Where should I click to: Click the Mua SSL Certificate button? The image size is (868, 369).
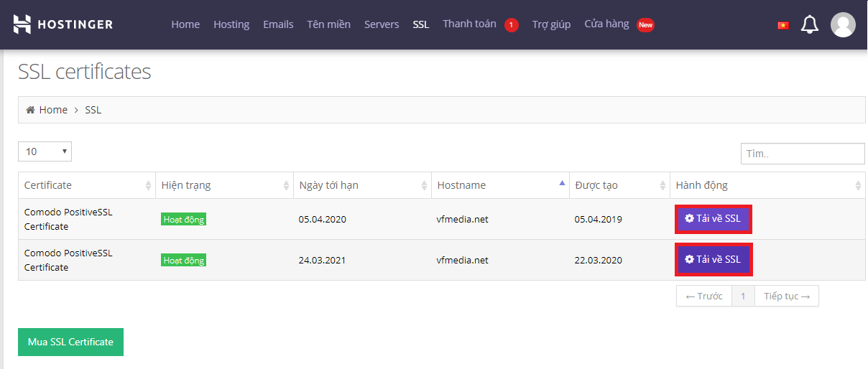coord(70,342)
